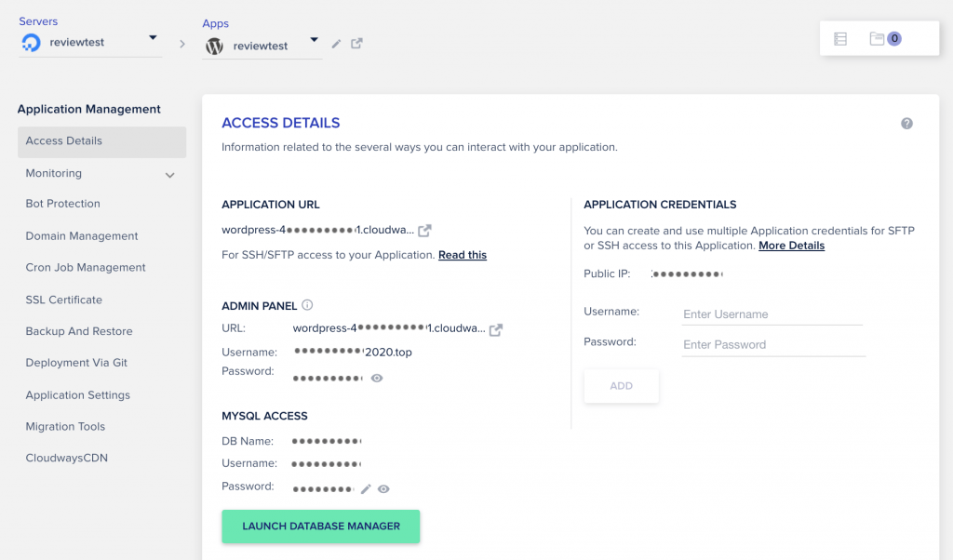The image size is (953, 560).
Task: Click the masked Admin Panel password value
Action: coord(328,379)
